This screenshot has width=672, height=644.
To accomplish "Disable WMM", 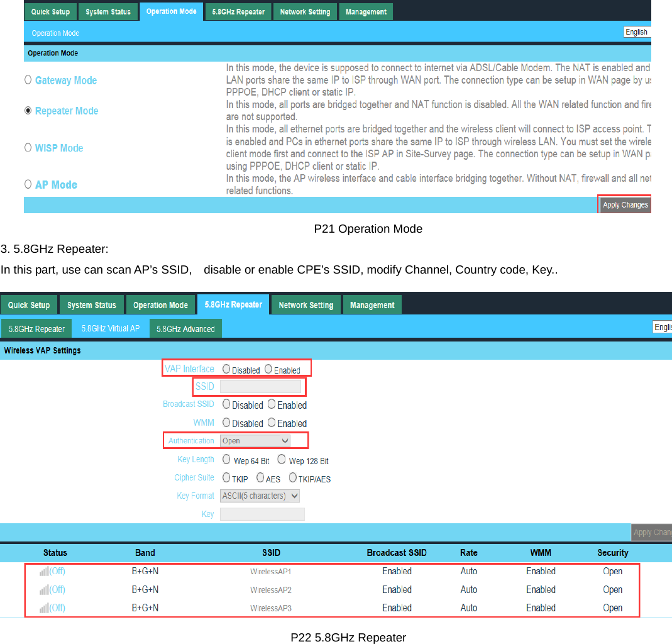I will point(226,423).
